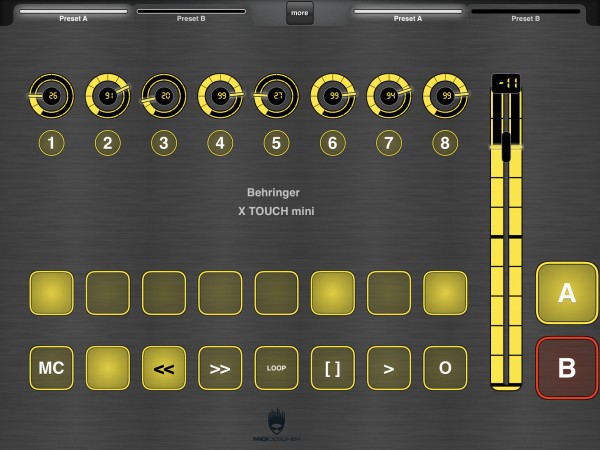
Task: Tap the round button 8
Action: (x=445, y=143)
